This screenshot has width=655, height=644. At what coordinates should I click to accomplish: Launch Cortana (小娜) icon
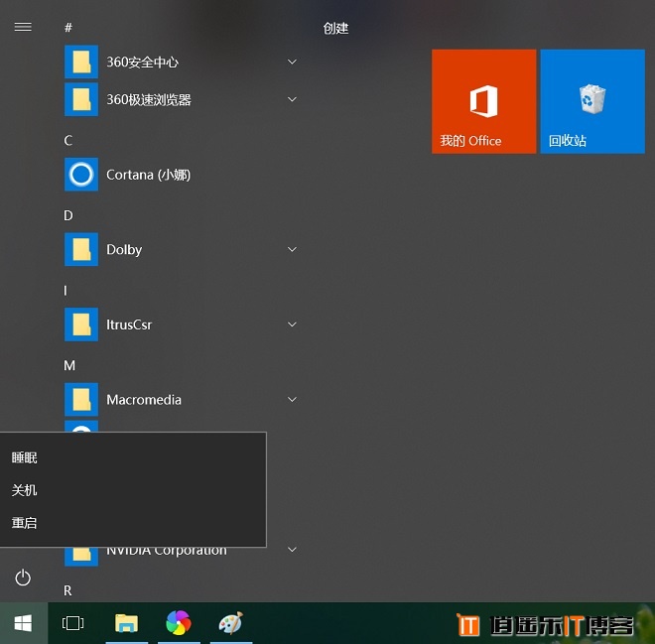(81, 175)
